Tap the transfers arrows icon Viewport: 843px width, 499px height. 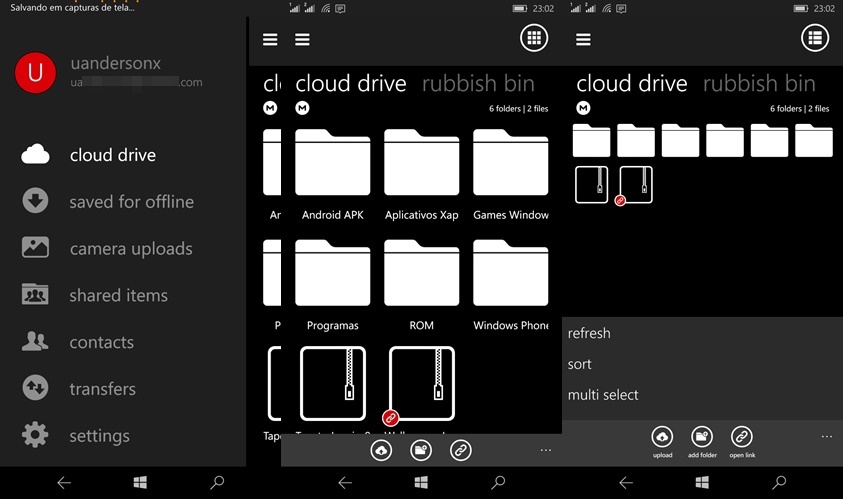(x=35, y=388)
